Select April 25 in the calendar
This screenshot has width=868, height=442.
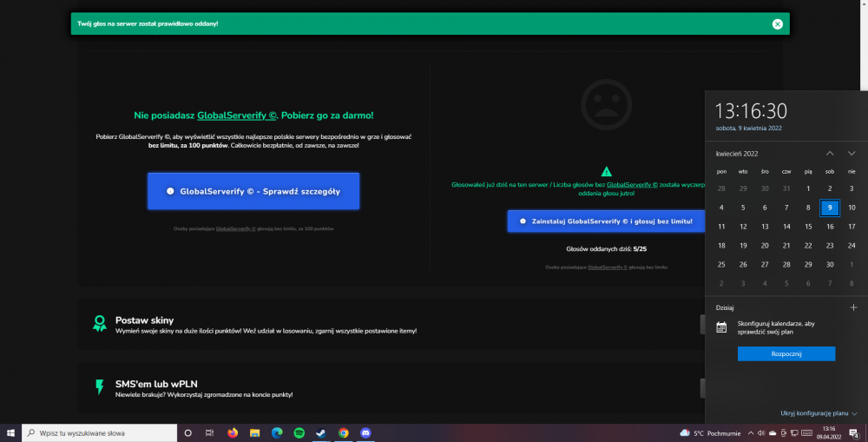click(x=721, y=265)
